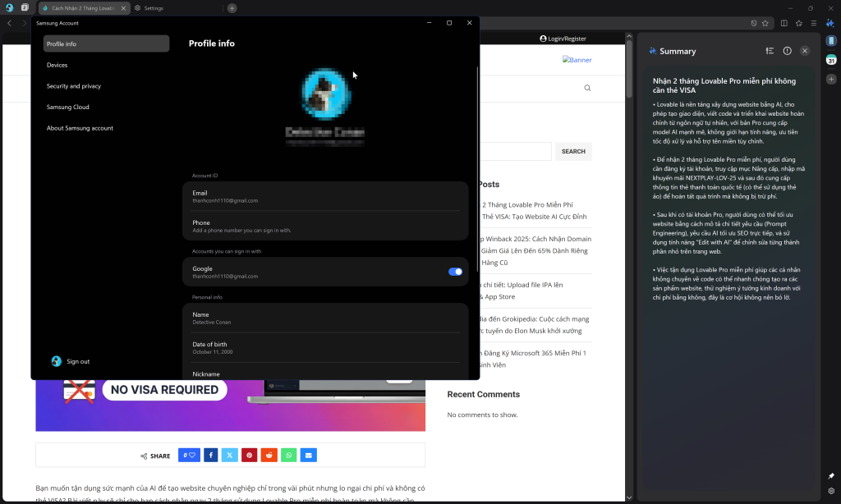Click the Pinterest share icon
Image resolution: width=841 pixels, height=504 pixels.
point(249,455)
